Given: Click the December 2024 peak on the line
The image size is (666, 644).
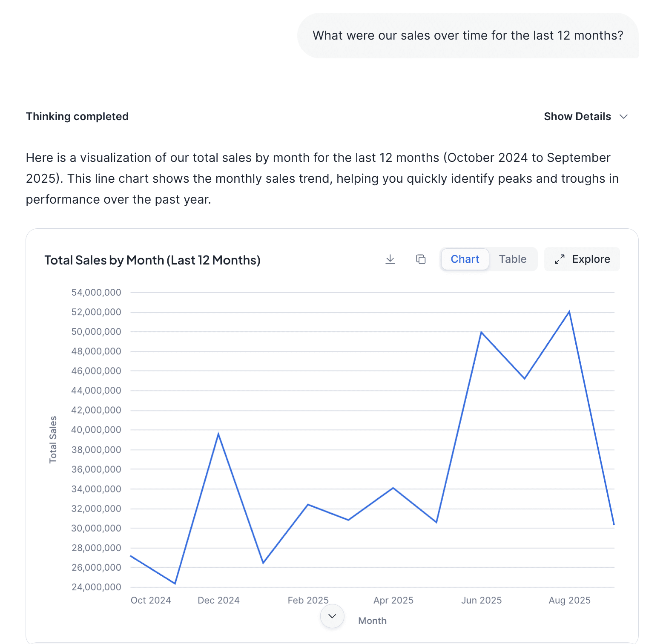Looking at the screenshot, I should point(218,434).
